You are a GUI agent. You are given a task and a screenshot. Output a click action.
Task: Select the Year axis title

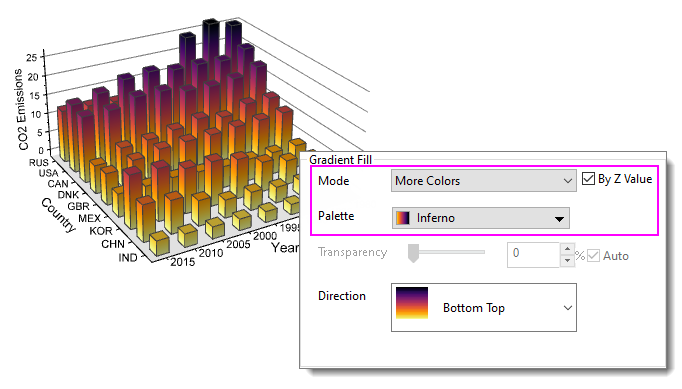285,248
